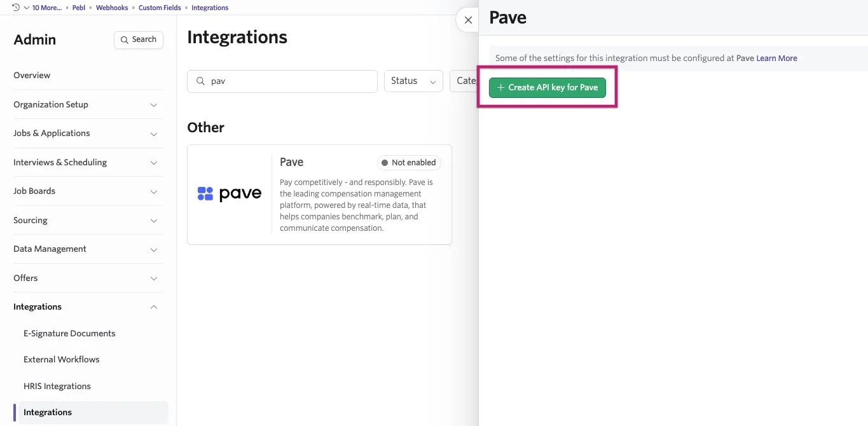Expand the Offers section
Image resolution: width=868 pixels, height=426 pixels.
tap(88, 278)
